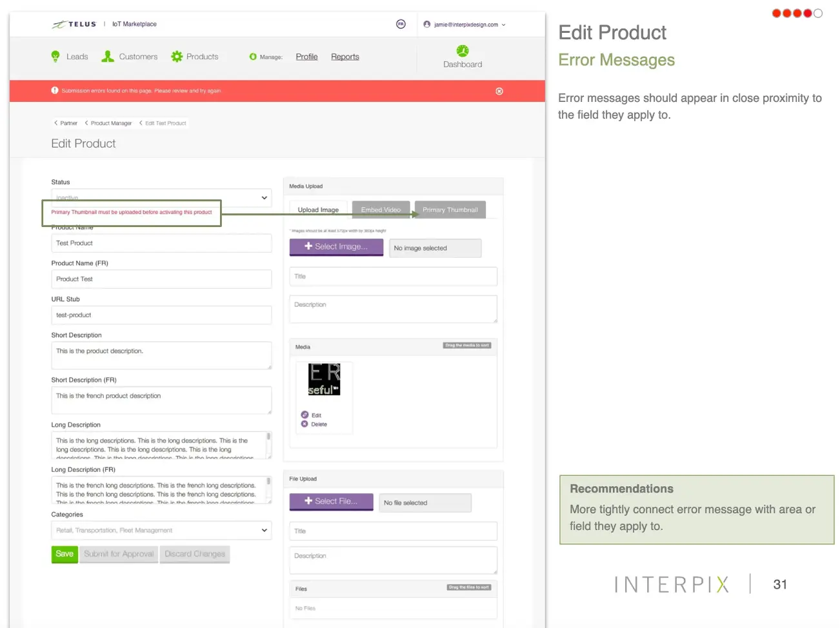The width and height of the screenshot is (840, 628).
Task: Click the Select Image button
Action: 336,247
